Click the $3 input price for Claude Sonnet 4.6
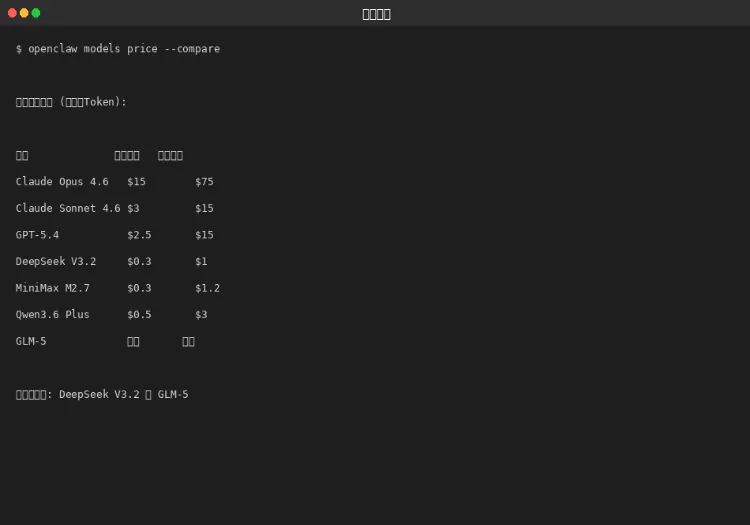 tap(133, 208)
